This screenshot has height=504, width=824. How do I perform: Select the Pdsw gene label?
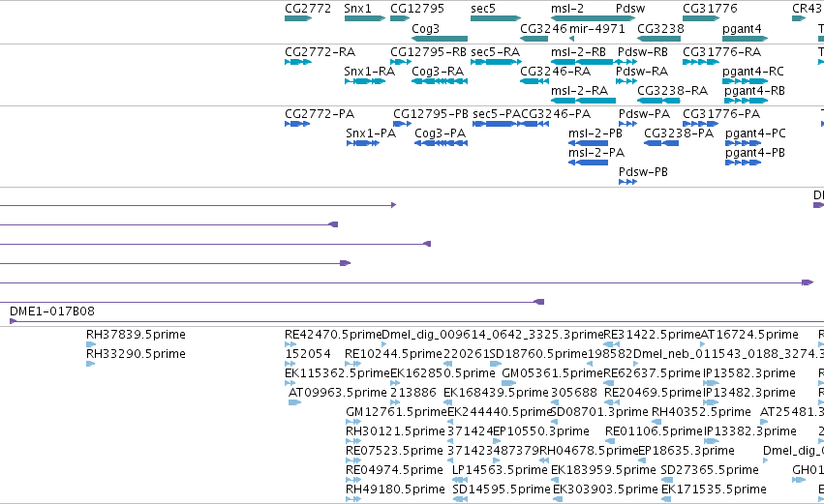point(630,9)
